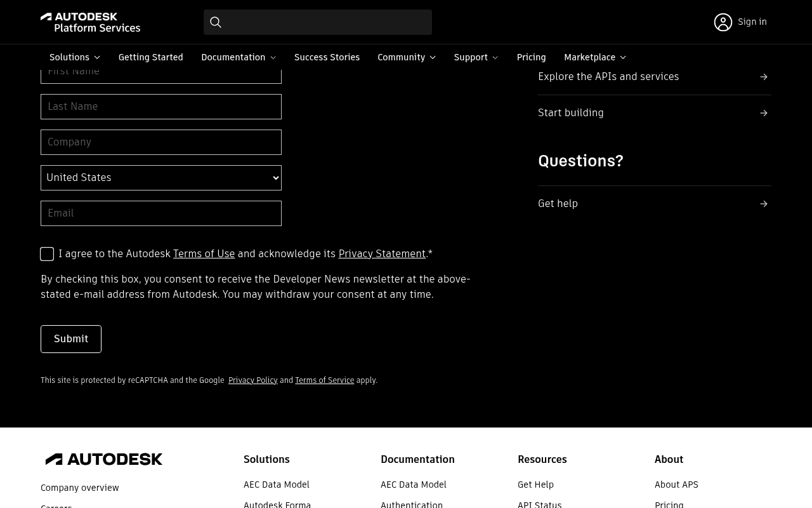Screen dimensions: 812x508
Task: Click the footer Resources heading
Action: (x=542, y=459)
